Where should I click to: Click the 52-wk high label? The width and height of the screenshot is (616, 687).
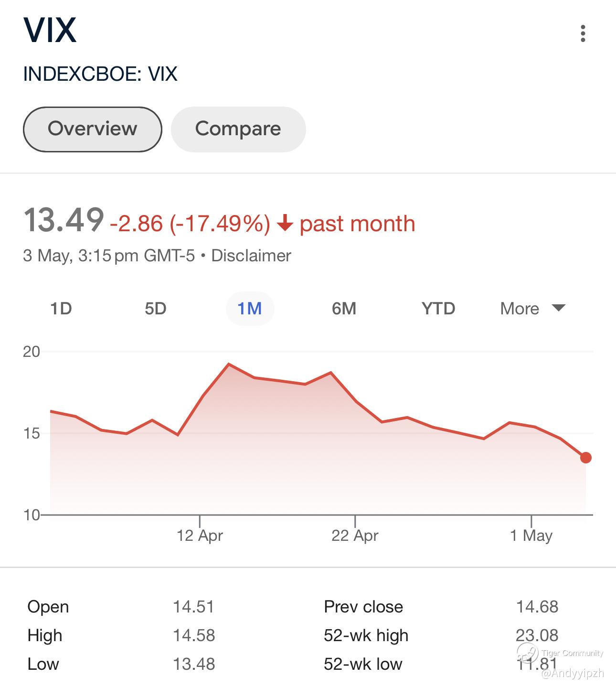(x=366, y=635)
